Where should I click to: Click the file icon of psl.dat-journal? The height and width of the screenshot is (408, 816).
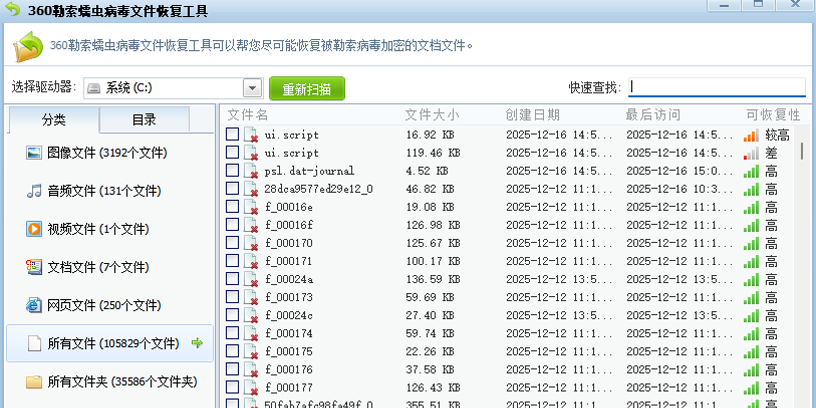[251, 171]
